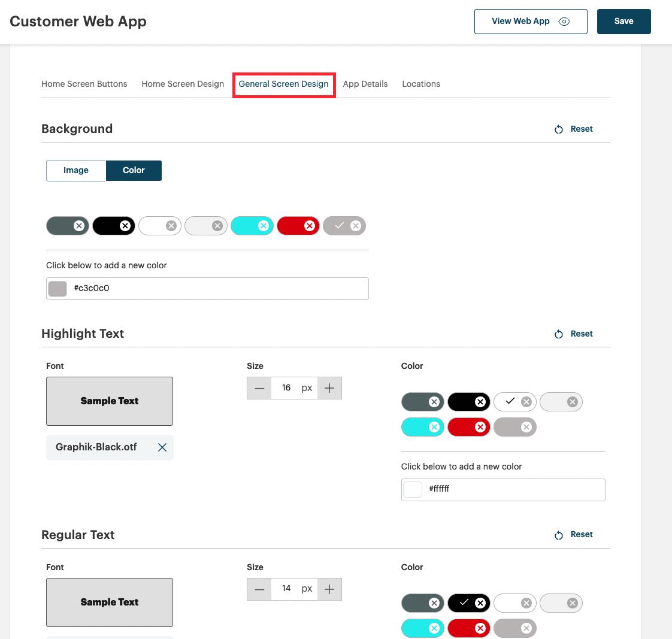Open the App Details tab

(x=365, y=84)
